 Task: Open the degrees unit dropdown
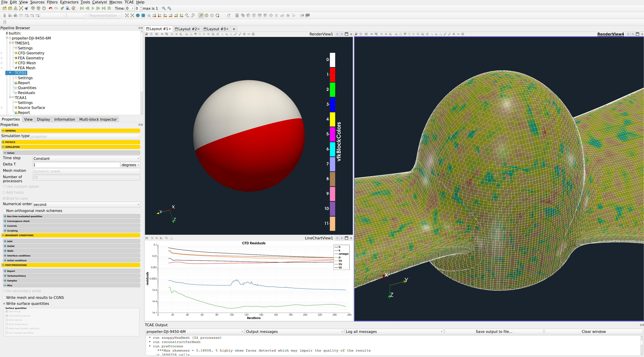point(130,165)
